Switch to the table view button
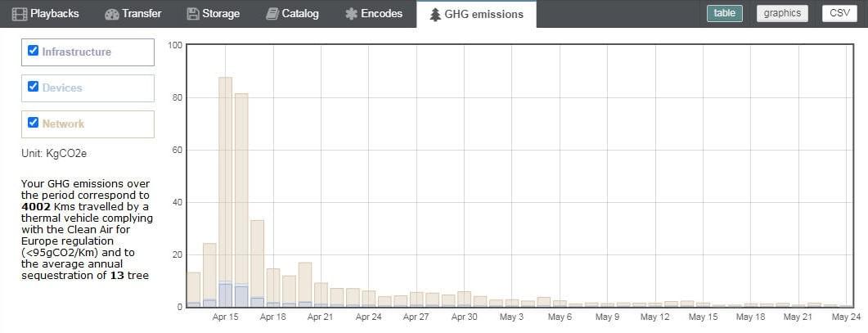Image resolution: width=868 pixels, height=333 pixels. point(725,13)
